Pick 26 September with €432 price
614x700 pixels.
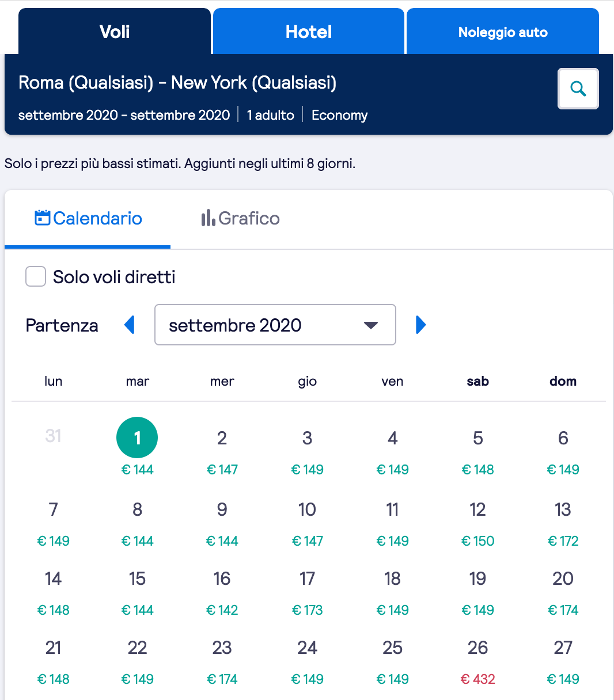click(x=478, y=662)
